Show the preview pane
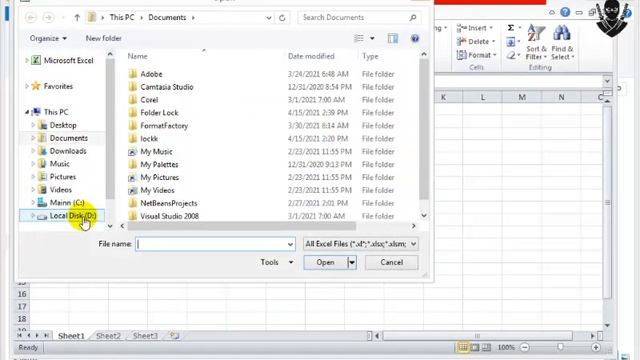Screen dimensions: 640x360 [393, 38]
